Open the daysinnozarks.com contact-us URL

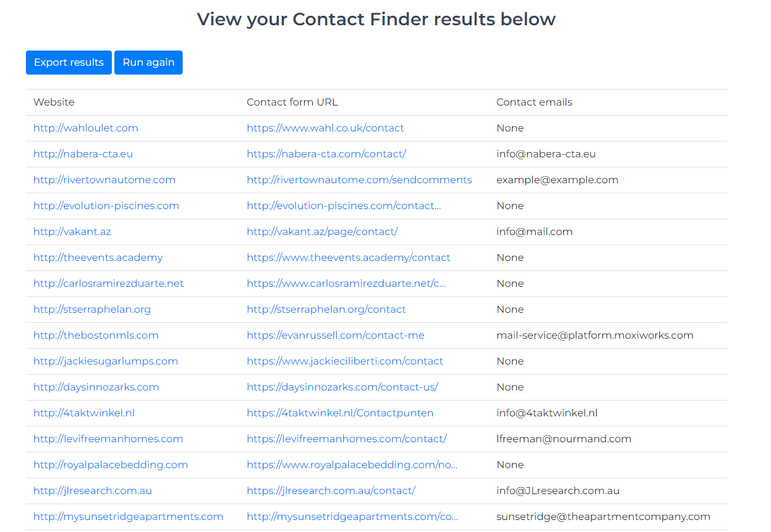click(343, 387)
